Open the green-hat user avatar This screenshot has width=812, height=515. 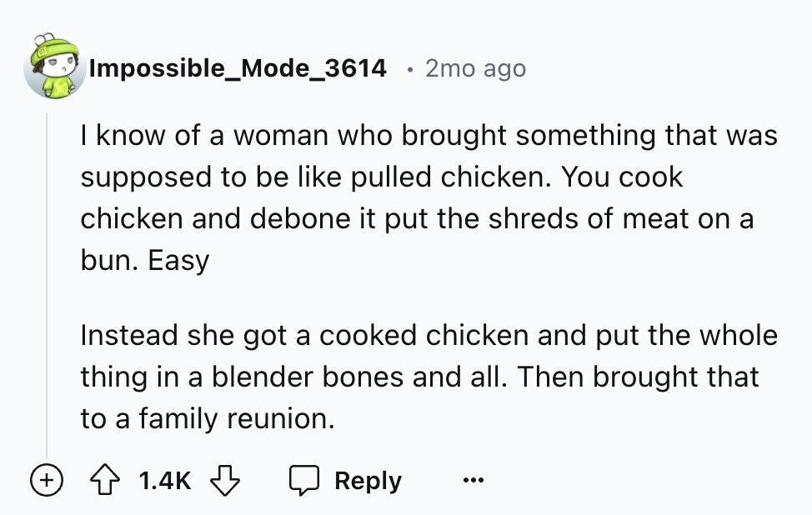point(54,66)
